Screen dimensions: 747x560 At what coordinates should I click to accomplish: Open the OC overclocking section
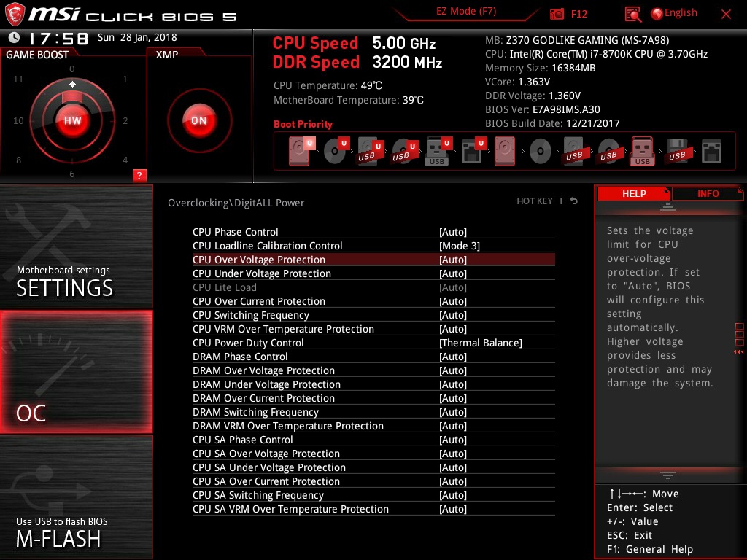[76, 372]
